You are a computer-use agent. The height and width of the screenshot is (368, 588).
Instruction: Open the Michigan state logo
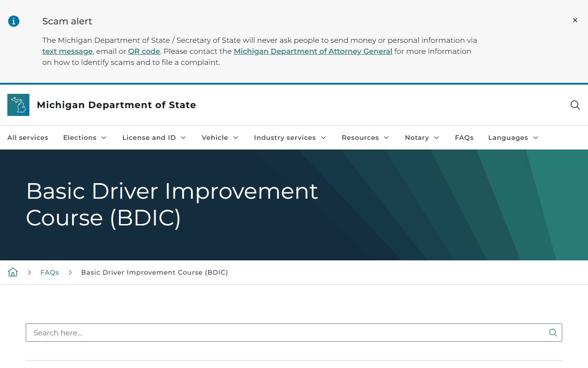point(18,105)
